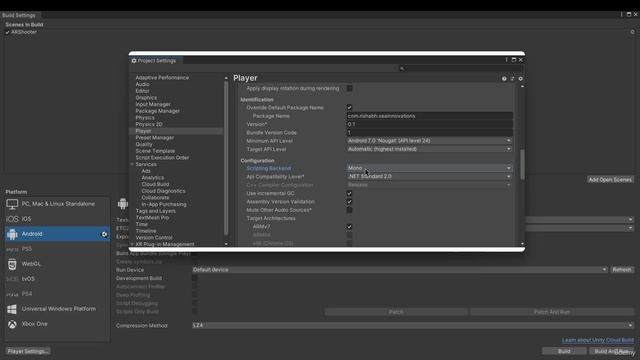Collapse the Services tree section
Viewport: 640px width, 360px height.
[x=132, y=164]
